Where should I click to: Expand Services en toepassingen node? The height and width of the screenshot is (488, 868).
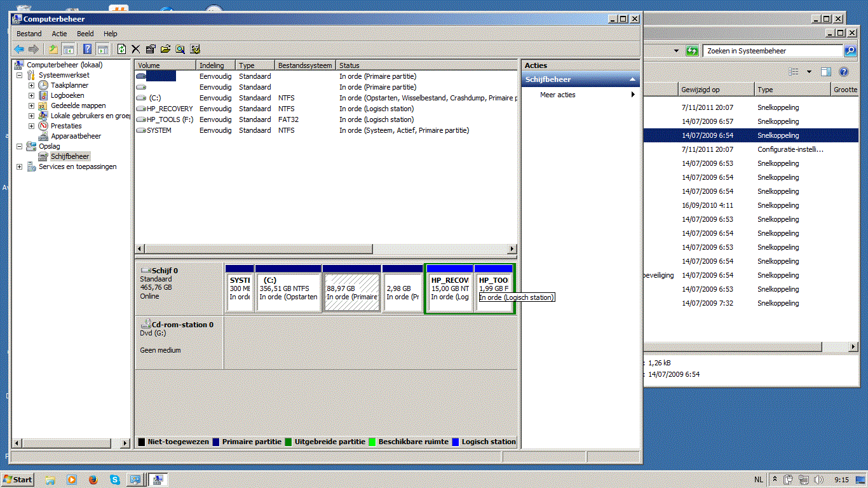click(19, 166)
